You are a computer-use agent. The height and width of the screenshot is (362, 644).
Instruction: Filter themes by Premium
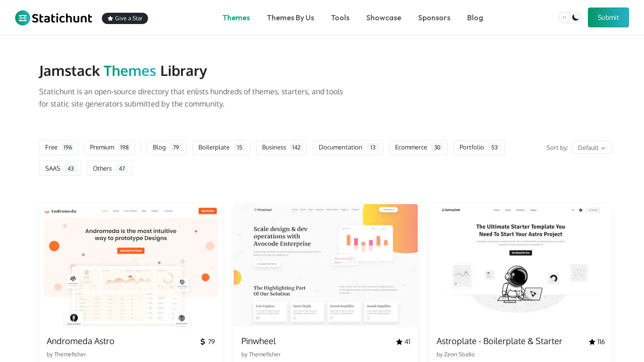(109, 148)
